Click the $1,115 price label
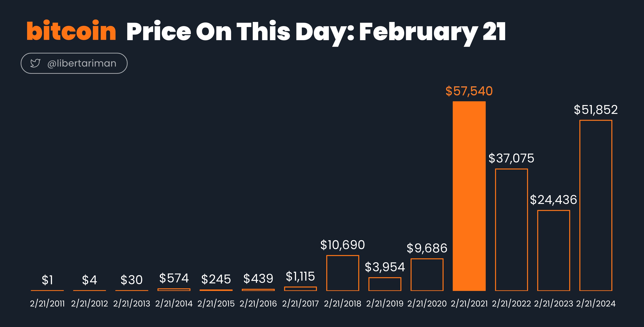Image resolution: width=644 pixels, height=327 pixels. 300,276
